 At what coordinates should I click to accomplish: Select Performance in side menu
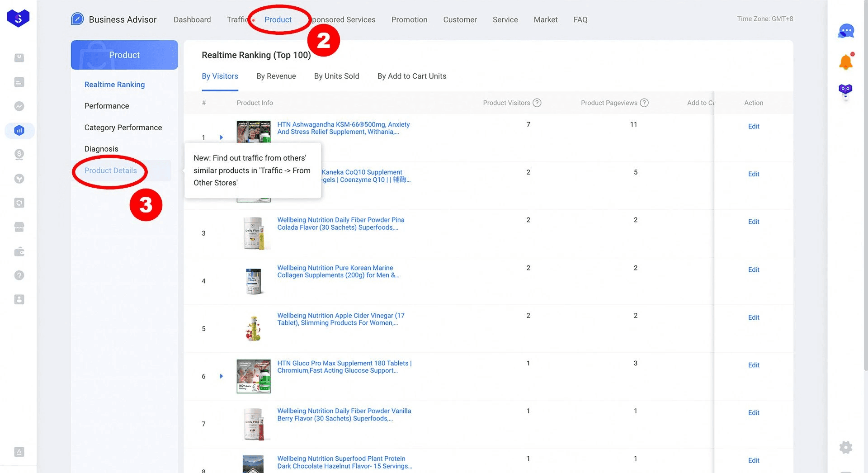(107, 106)
